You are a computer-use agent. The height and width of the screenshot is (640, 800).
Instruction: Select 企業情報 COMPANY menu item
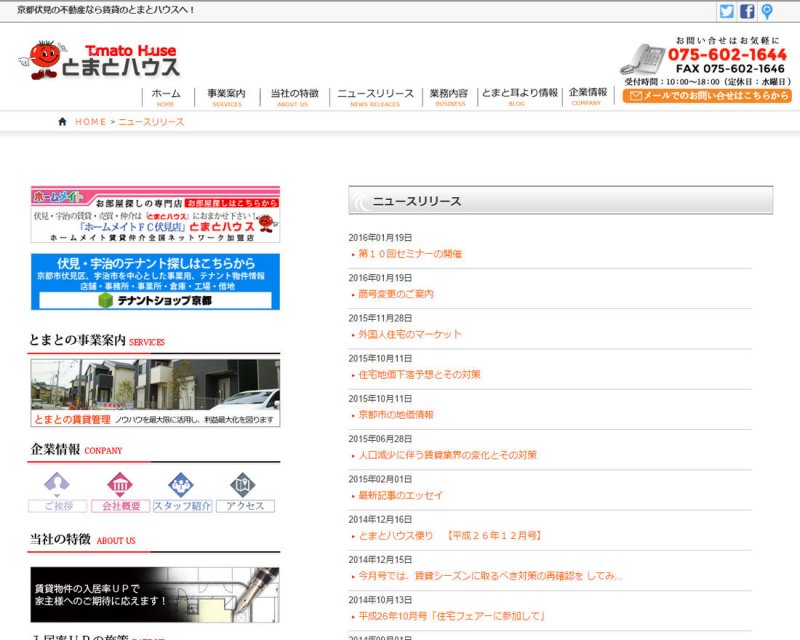click(588, 95)
